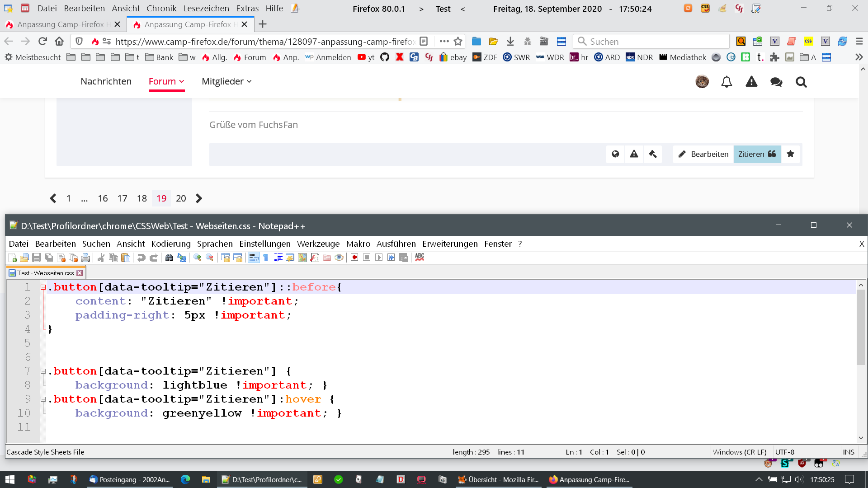Go to forum page 20
Screen dimensions: 868x488
click(181, 198)
